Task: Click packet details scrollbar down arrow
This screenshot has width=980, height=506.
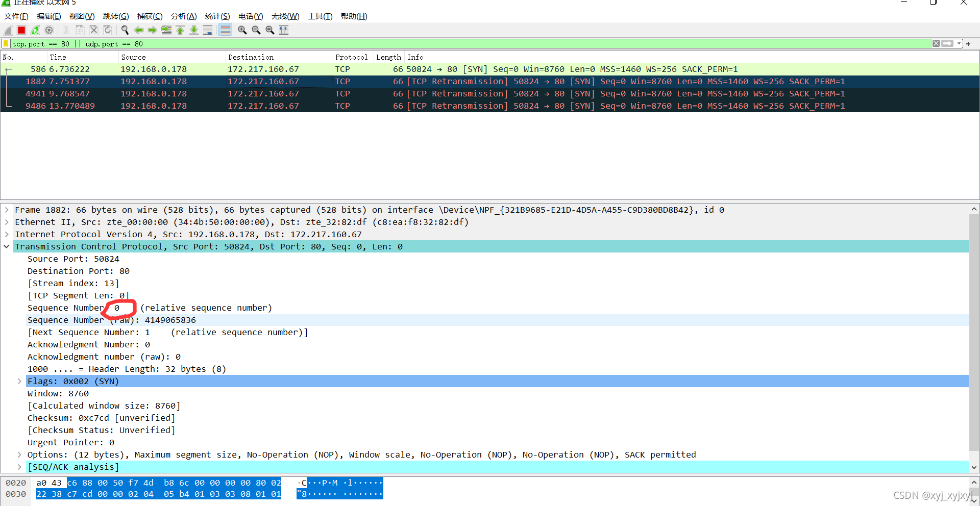Action: point(974,467)
